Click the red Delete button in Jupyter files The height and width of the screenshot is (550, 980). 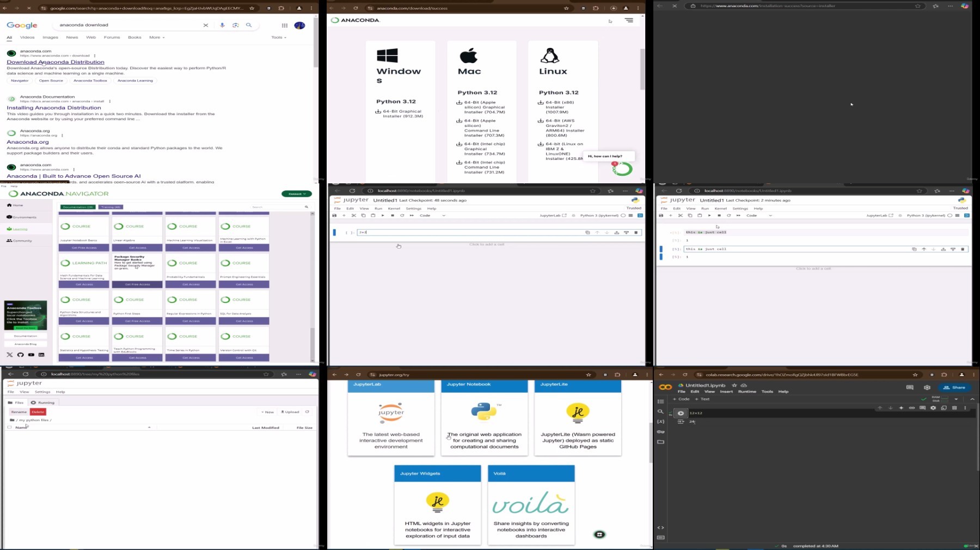click(38, 412)
